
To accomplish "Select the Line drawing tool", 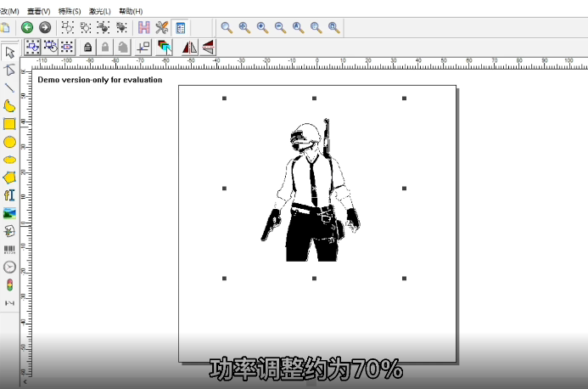I will [9, 87].
